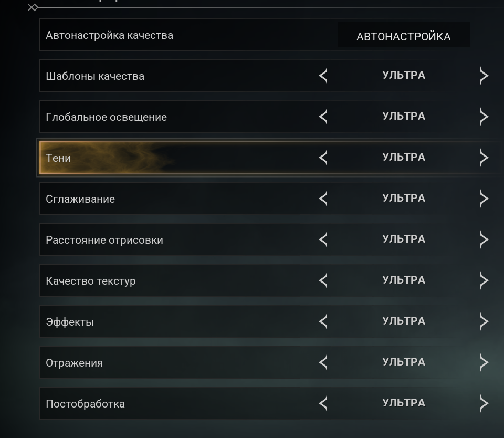Step Эффекты setting backward

[x=323, y=321]
